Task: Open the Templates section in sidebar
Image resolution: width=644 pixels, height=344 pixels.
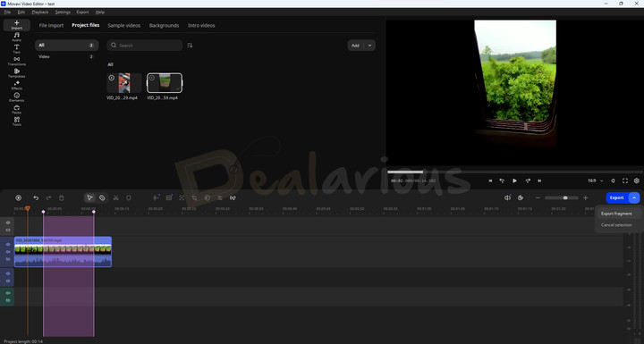Action: pos(17,72)
